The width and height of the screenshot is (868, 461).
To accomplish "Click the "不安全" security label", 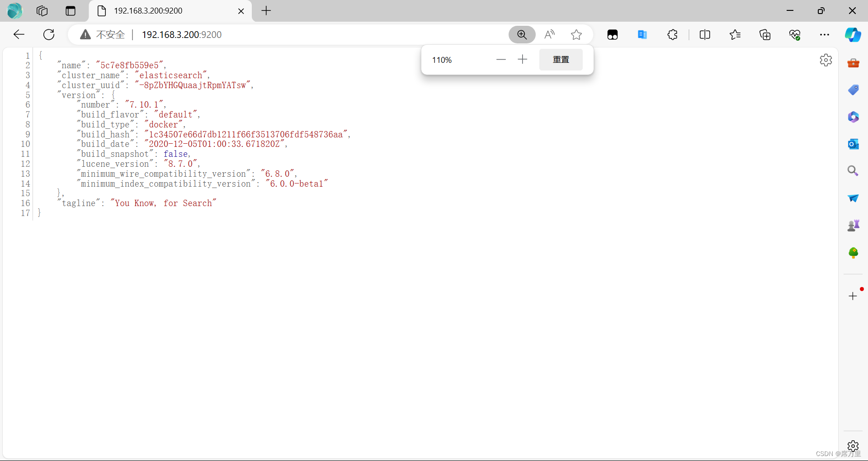I will (x=111, y=35).
